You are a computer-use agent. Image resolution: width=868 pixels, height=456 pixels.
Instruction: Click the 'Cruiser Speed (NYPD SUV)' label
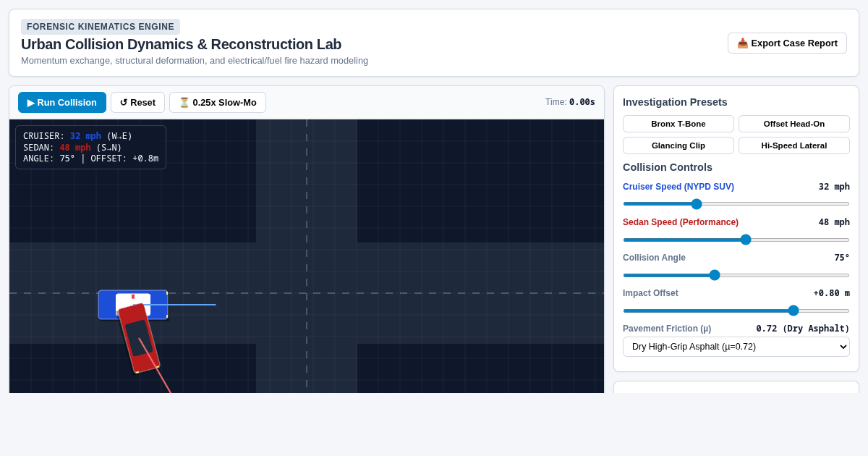678,187
